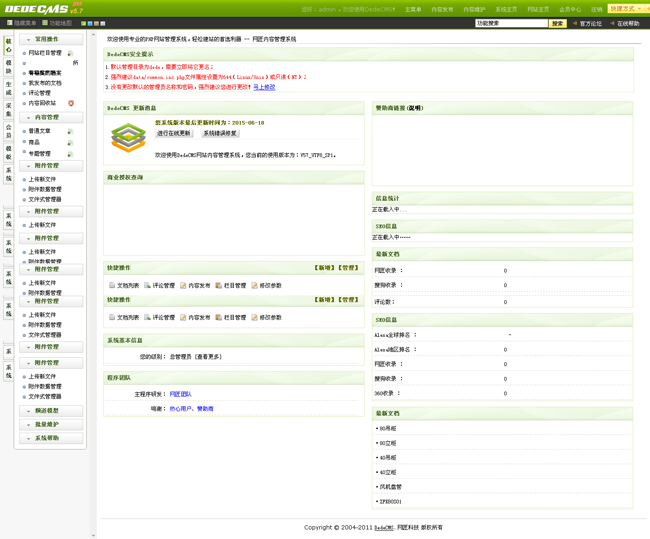Click the DedeCMS layered update logo

[128, 138]
